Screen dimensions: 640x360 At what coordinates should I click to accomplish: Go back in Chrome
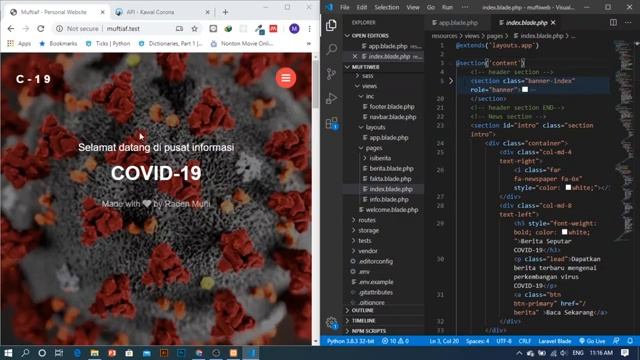tap(11, 29)
